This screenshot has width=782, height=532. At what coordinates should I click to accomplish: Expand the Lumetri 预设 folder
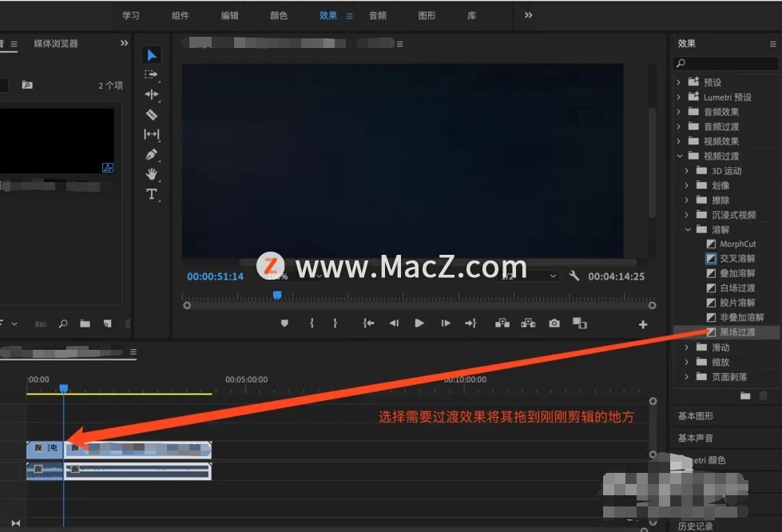click(679, 97)
